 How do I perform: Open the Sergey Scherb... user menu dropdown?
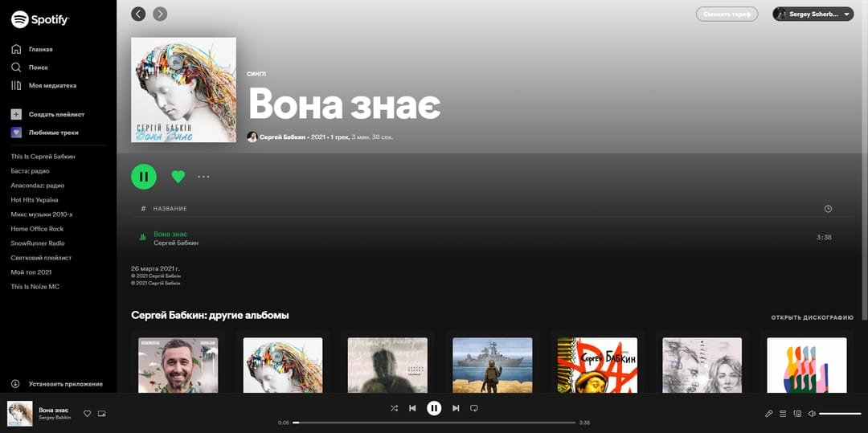813,14
